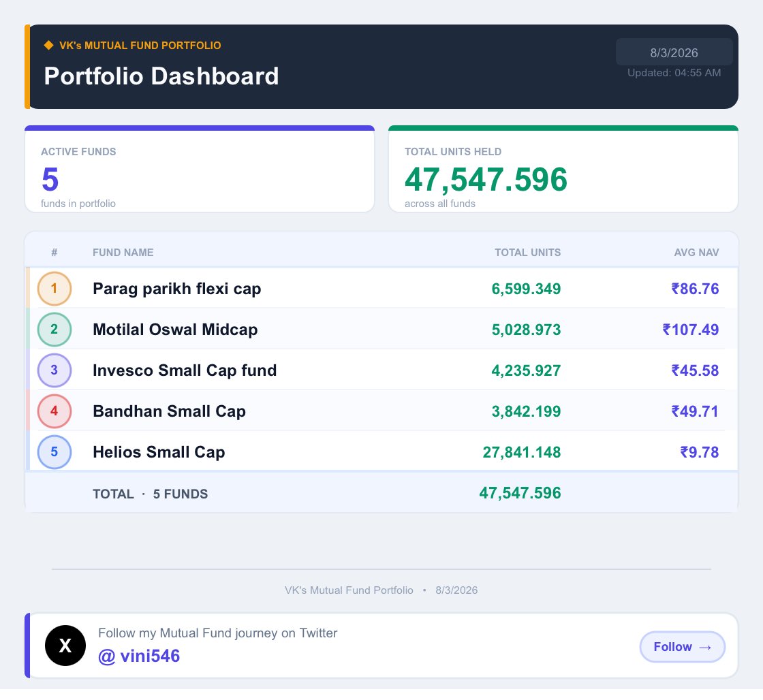Click the ACTIVE FUNDS card label

point(78,152)
